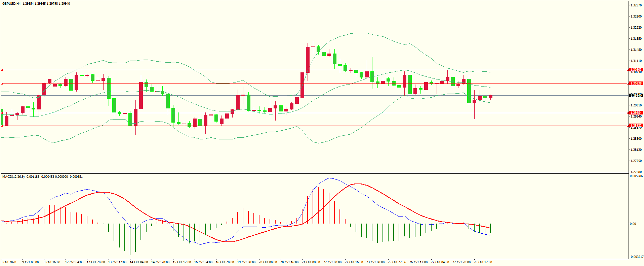Click the 1.32970 price axis value
The height and width of the screenshot is (266, 644).
coord(636,5)
